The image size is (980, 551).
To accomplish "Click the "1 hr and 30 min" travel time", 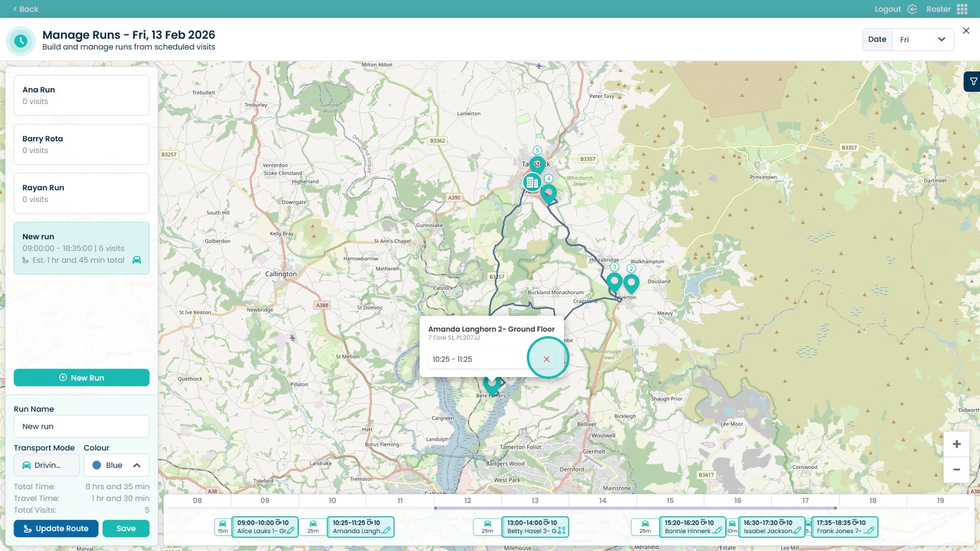I will click(x=120, y=498).
